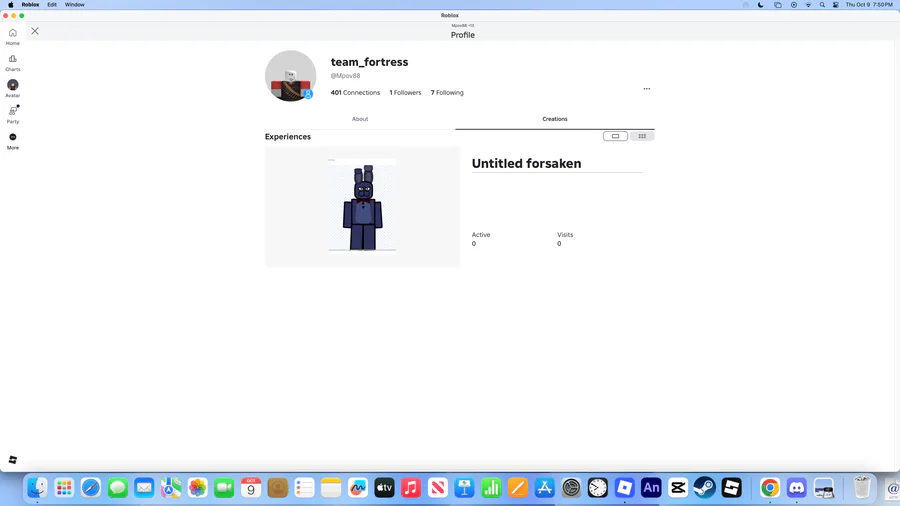Open Wi-Fi status in menu bar
The height and width of the screenshot is (506, 900).
tap(808, 5)
